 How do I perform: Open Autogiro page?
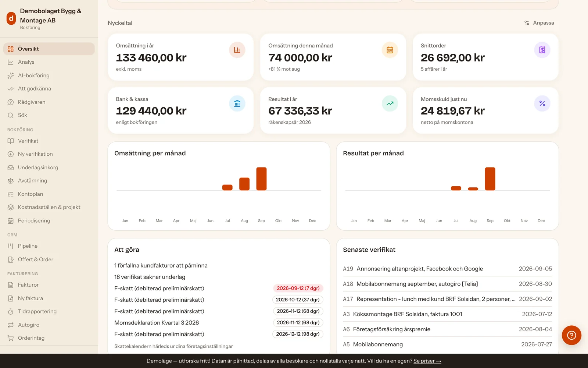click(x=49, y=325)
